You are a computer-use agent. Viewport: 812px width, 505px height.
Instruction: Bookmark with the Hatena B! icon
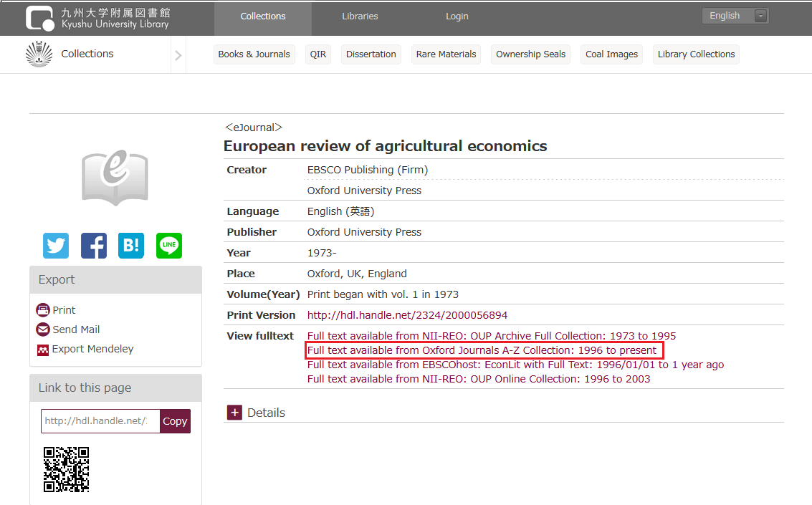[131, 245]
